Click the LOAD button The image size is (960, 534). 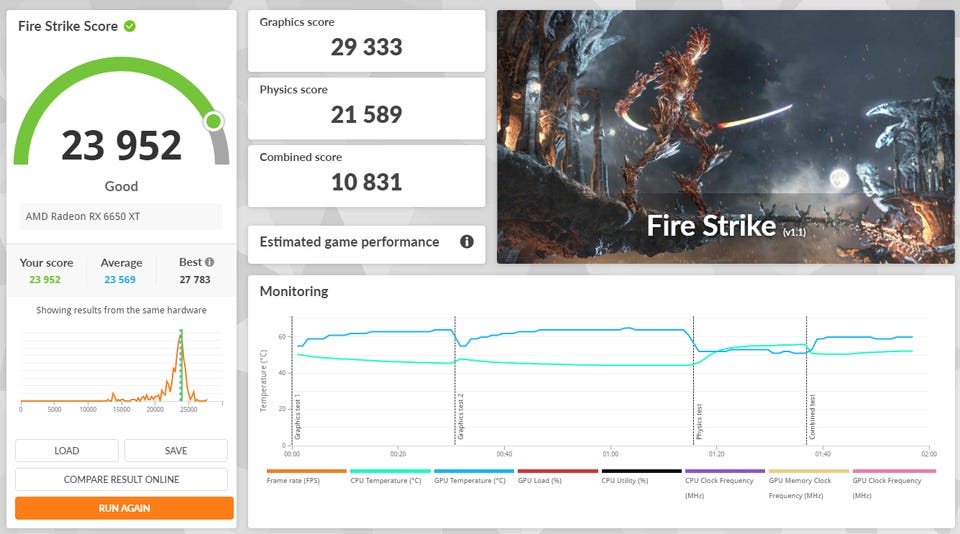(67, 451)
